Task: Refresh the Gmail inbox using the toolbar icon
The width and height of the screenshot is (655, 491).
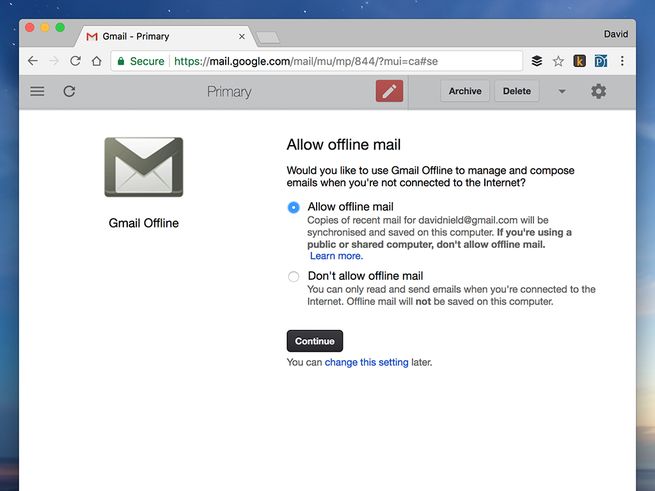Action: coord(69,91)
